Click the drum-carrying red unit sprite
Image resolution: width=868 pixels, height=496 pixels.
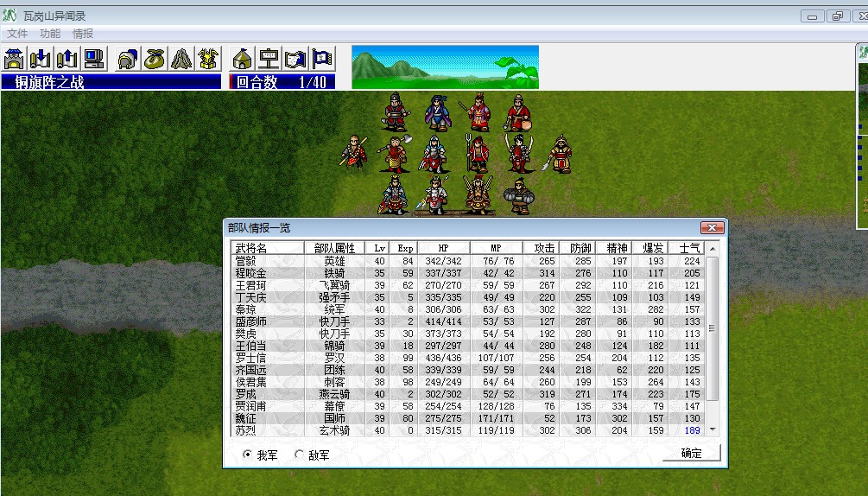coord(519,113)
